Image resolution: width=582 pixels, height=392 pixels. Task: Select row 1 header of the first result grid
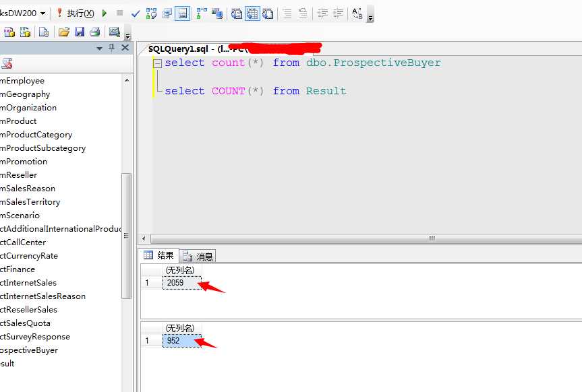(x=152, y=283)
